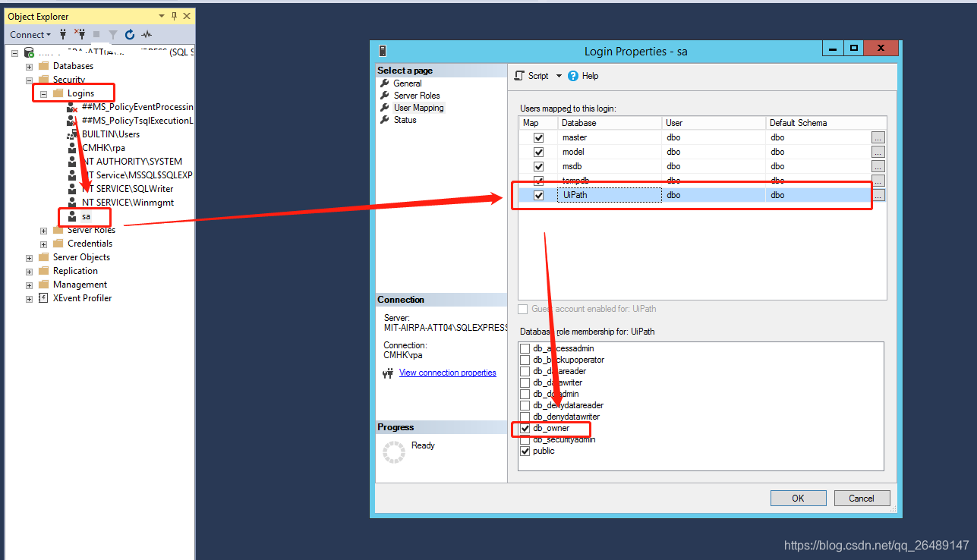Click the BUILTIN\Users group icon
Image resolution: width=977 pixels, height=560 pixels.
click(x=72, y=134)
